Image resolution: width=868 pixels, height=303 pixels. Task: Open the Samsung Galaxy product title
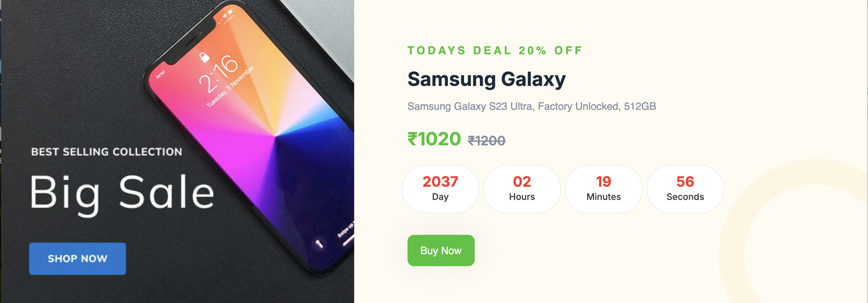pos(486,79)
